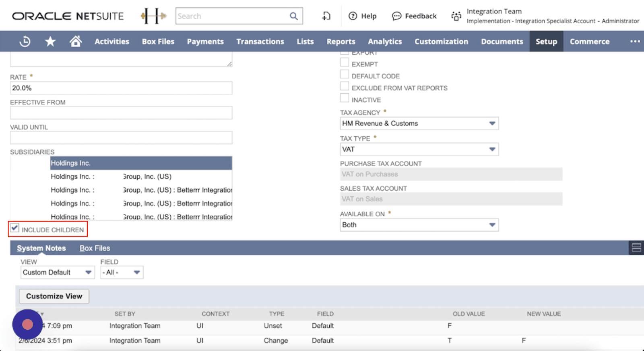Click the search magnifier icon

pyautogui.click(x=294, y=16)
